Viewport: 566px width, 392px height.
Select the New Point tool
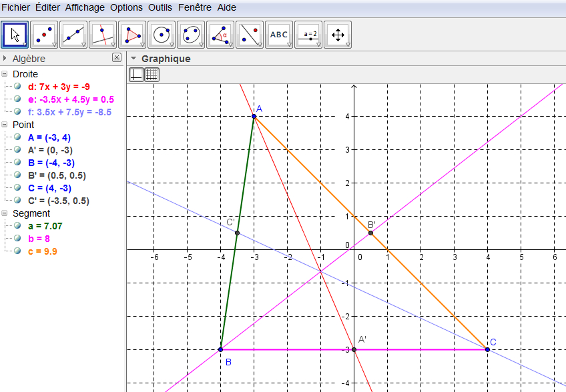point(44,35)
